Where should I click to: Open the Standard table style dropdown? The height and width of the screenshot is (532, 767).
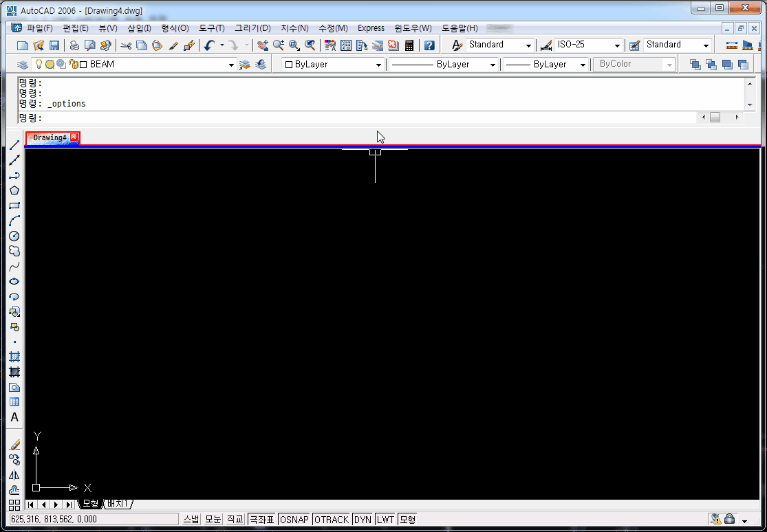706,45
